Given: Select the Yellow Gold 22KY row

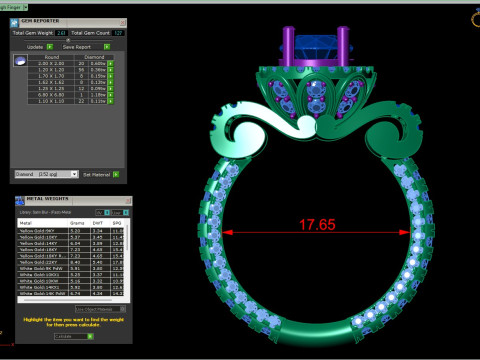Looking at the screenshot, I should [x=71, y=262].
